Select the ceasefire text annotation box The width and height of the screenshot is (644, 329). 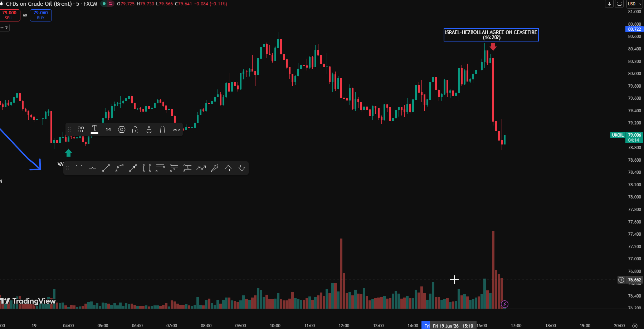(x=491, y=35)
